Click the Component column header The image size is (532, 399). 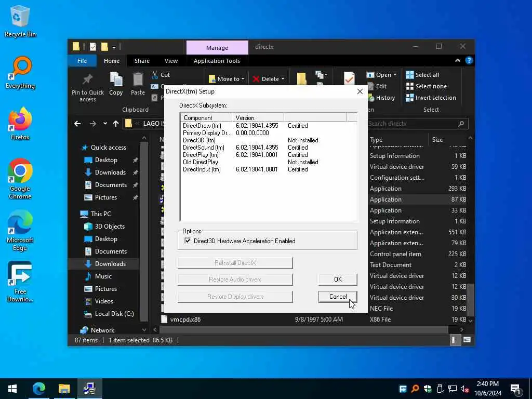tap(206, 118)
